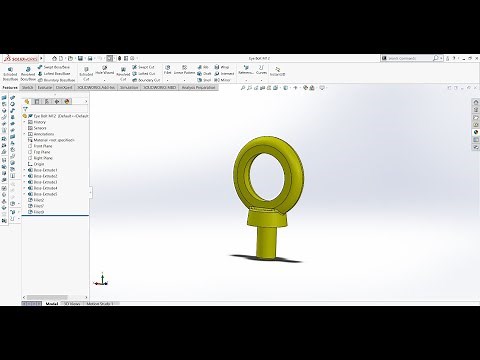Switch to the DimXpert tab

(x=64, y=87)
